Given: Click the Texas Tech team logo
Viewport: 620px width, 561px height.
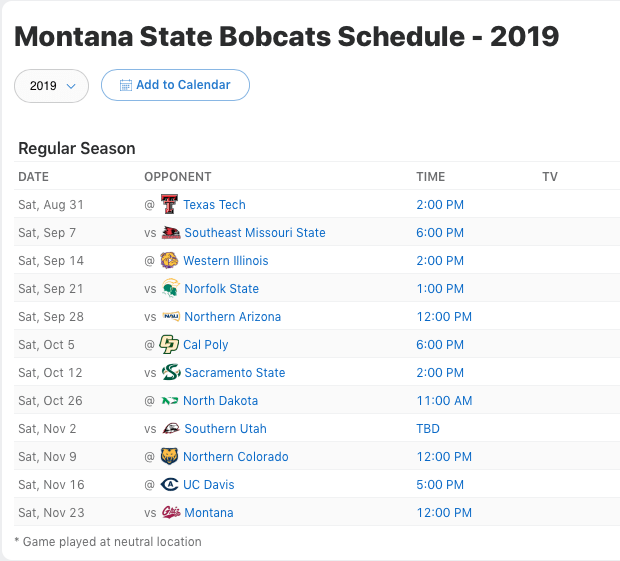Looking at the screenshot, I should pyautogui.click(x=169, y=204).
